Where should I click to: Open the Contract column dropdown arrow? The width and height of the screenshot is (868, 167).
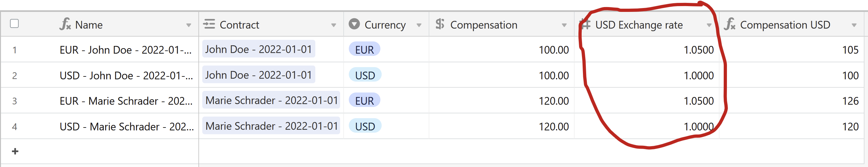334,25
